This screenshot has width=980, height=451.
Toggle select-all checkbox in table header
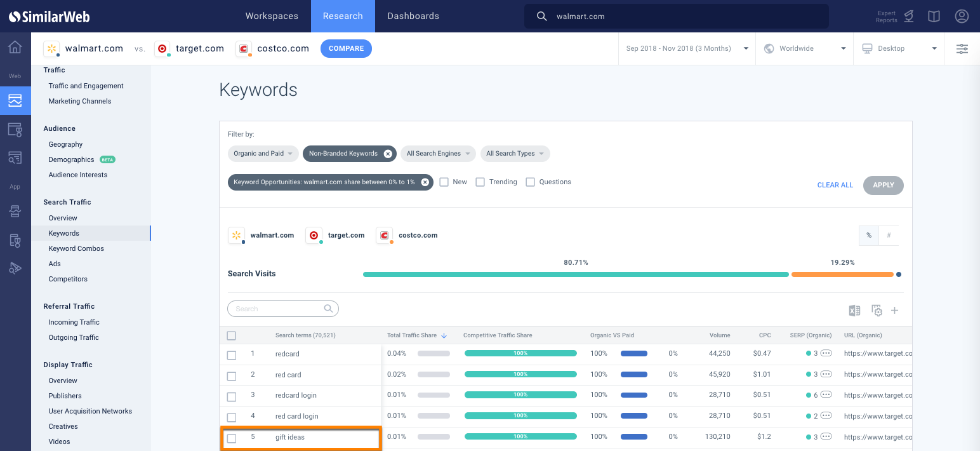(x=232, y=335)
